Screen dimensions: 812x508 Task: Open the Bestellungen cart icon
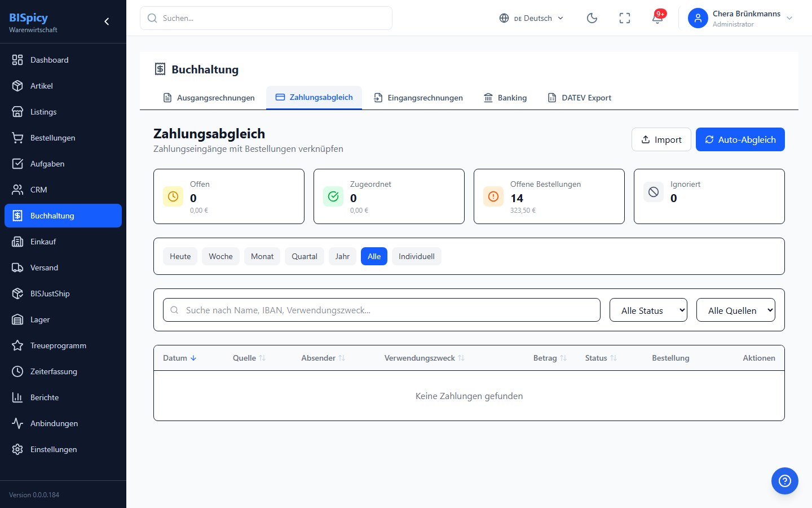tap(17, 138)
